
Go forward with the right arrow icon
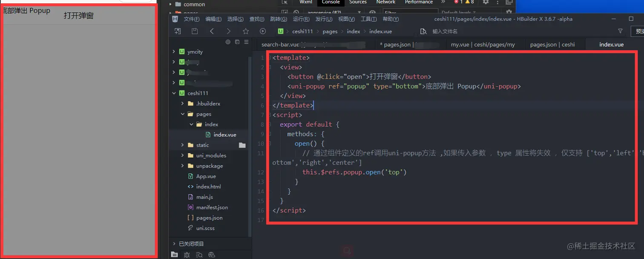tap(229, 31)
